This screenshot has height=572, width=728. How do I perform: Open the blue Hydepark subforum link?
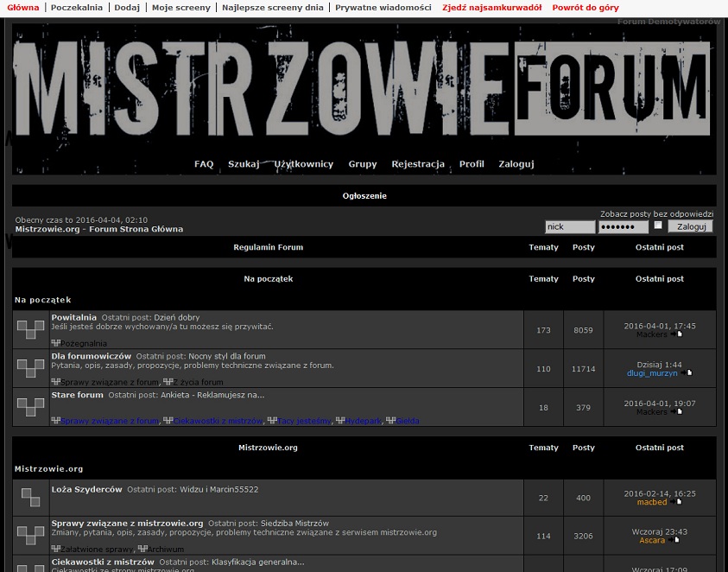coord(364,421)
